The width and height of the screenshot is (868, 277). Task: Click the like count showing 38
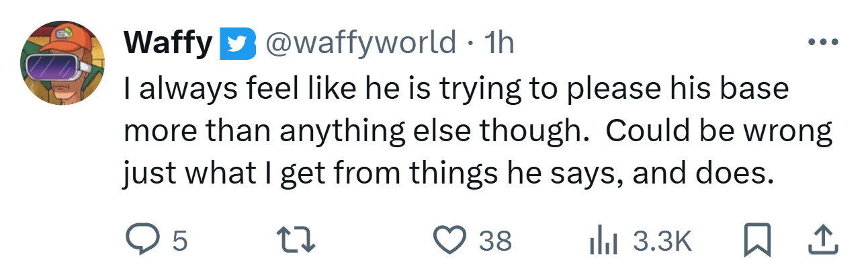tap(496, 241)
